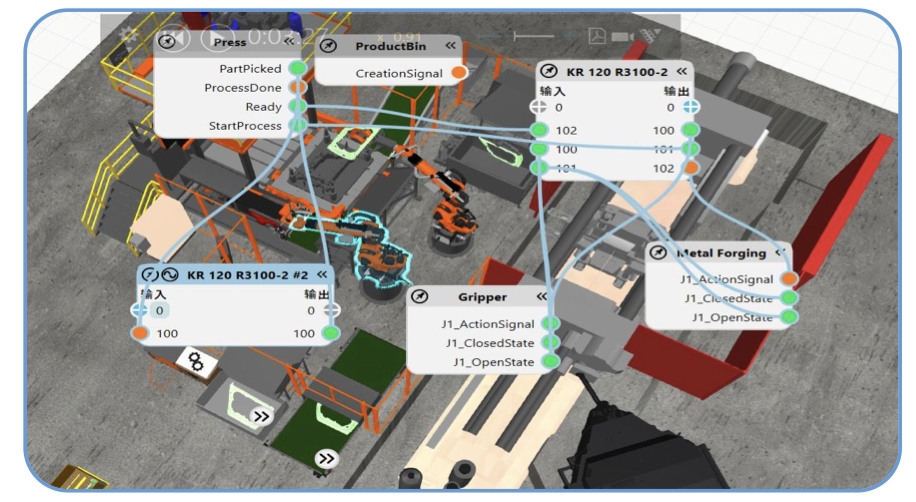
Task: Click the CreationSignal port on ProductBin
Action: [x=459, y=73]
